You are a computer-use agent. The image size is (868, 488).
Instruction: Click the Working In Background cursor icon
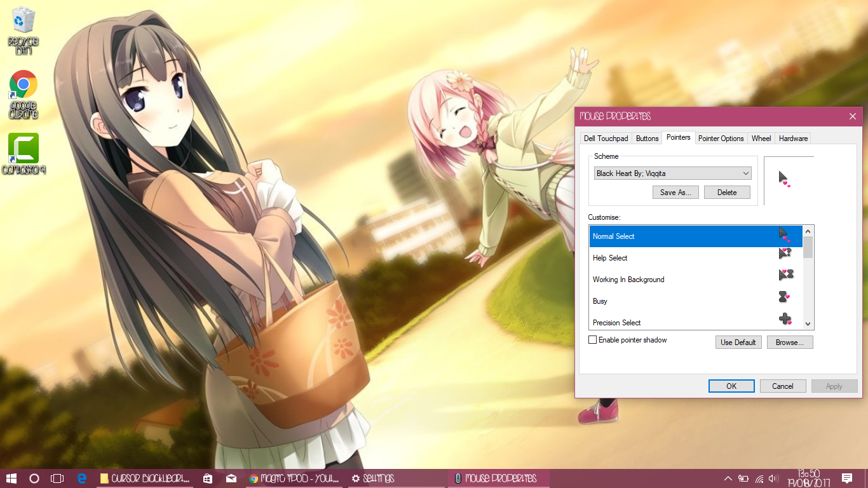point(786,275)
